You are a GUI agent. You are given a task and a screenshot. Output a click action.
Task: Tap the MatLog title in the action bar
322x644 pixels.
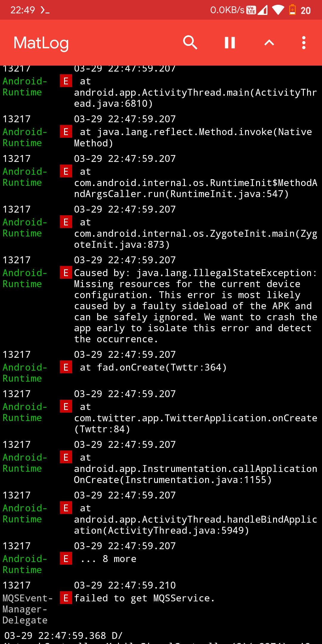point(41,43)
